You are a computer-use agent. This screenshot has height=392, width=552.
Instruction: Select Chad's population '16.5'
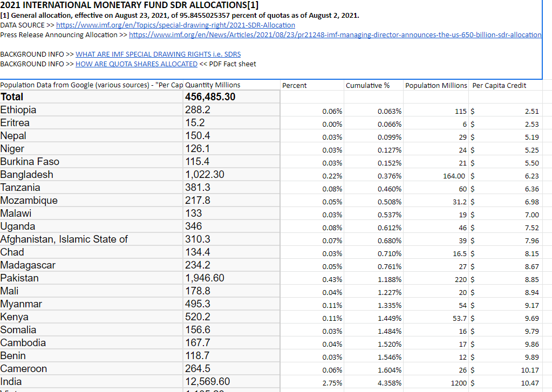click(436, 254)
